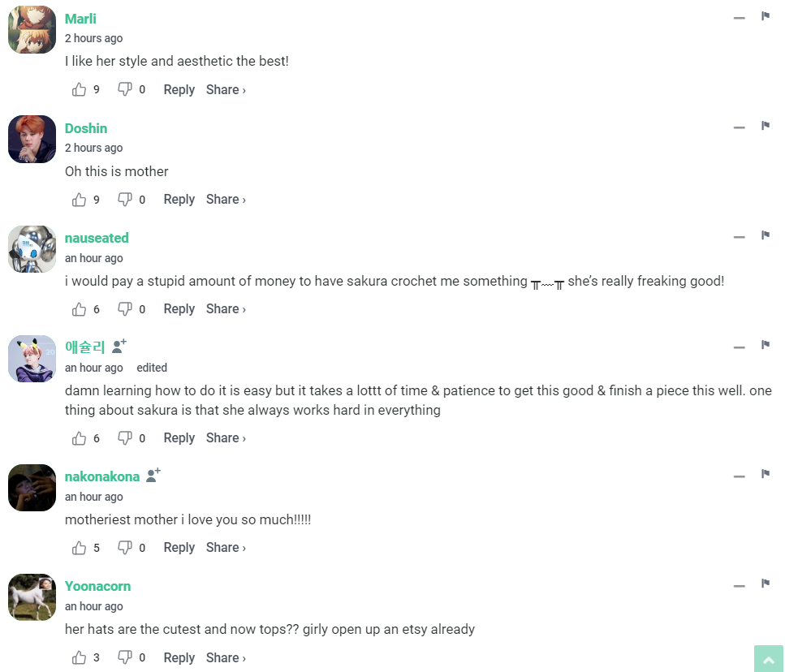
Task: Reply to nakonakona's comment
Action: click(x=179, y=547)
